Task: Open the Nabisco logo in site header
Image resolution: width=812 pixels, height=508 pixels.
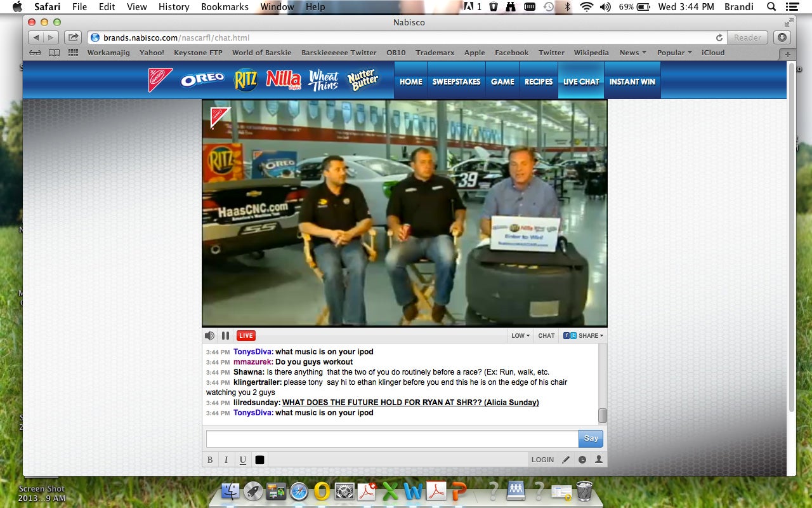Action: (160, 80)
